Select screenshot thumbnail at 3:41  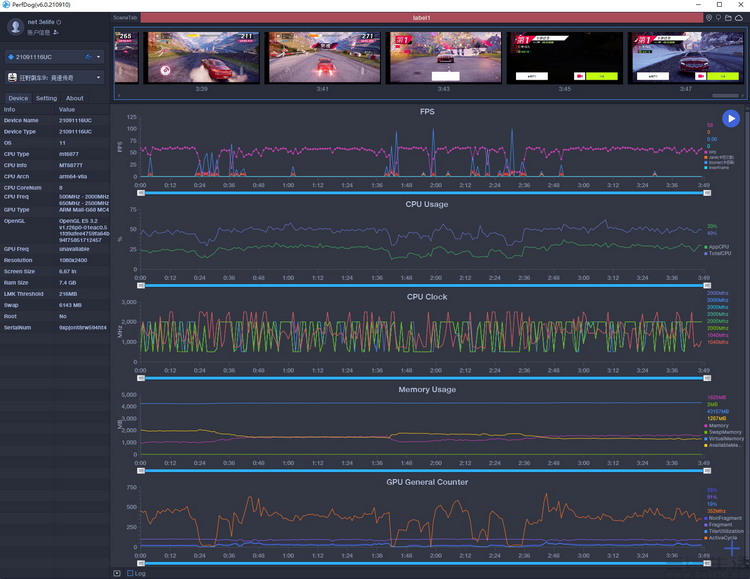pos(323,58)
